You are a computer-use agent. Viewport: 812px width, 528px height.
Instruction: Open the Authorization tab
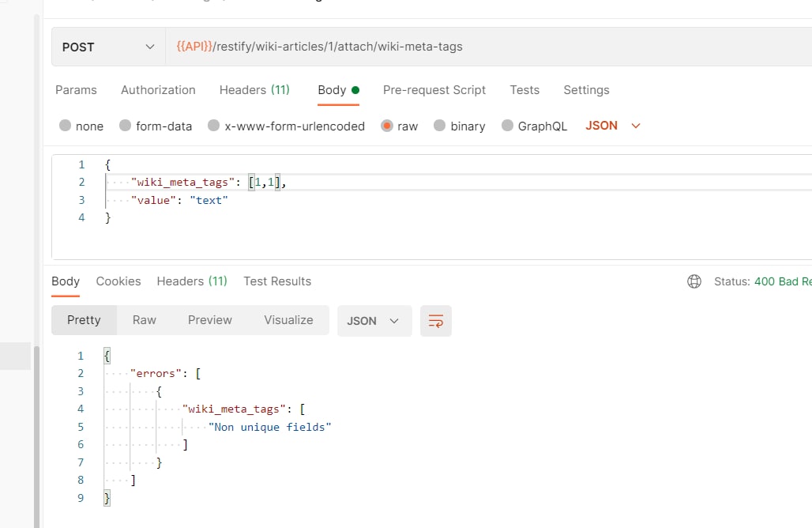tap(158, 90)
